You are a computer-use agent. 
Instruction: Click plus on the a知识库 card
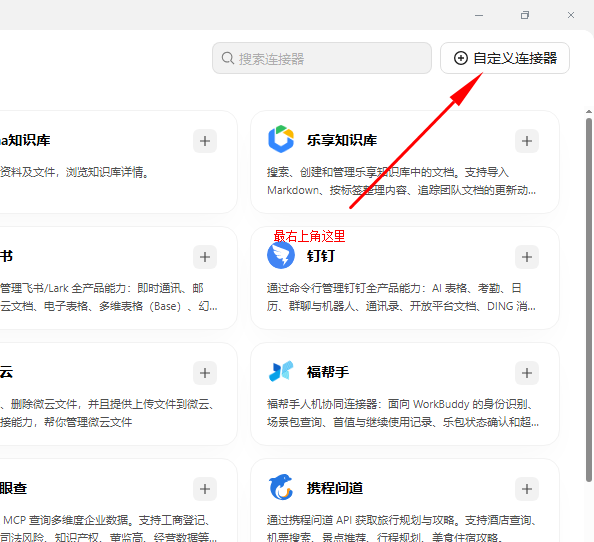[205, 141]
